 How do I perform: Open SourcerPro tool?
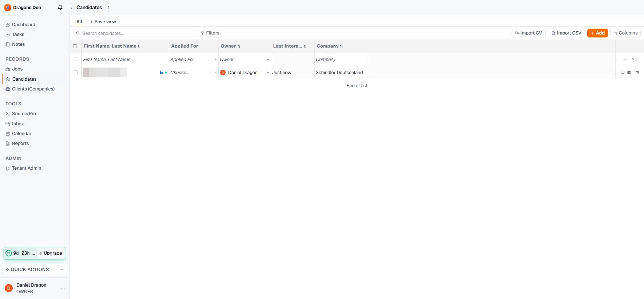click(24, 114)
